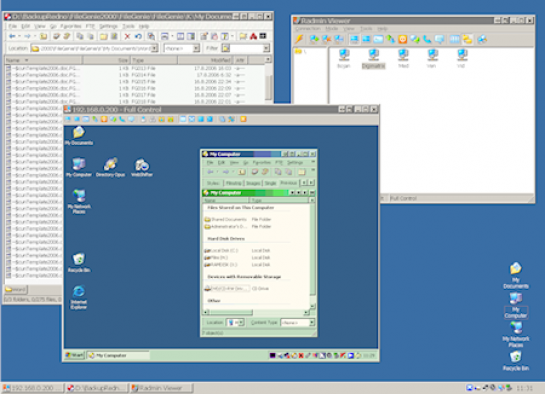Click the telephone voice chat icon in Radmin Viewer toolbar
Screen dimensions: 545x394
[427, 39]
